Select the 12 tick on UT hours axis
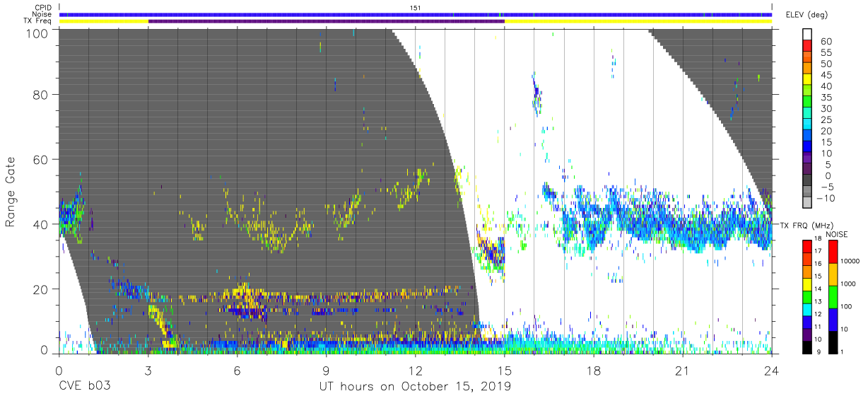Screen dimensions: 868x401 pos(415,370)
